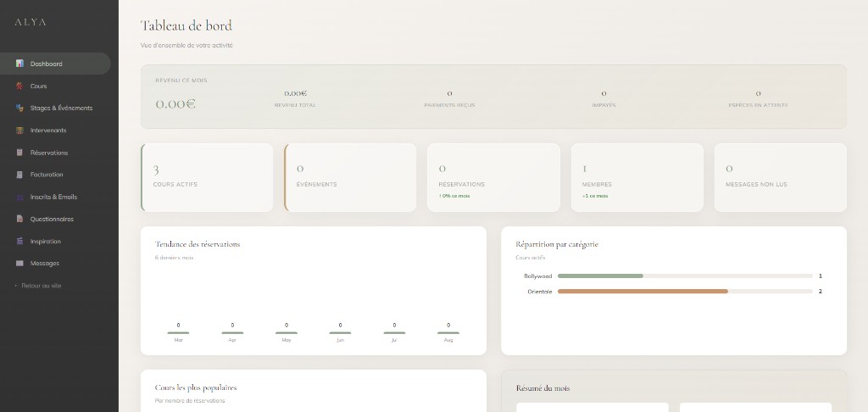Click the Réservations sidebar icon
The height and width of the screenshot is (412, 868).
(x=20, y=153)
